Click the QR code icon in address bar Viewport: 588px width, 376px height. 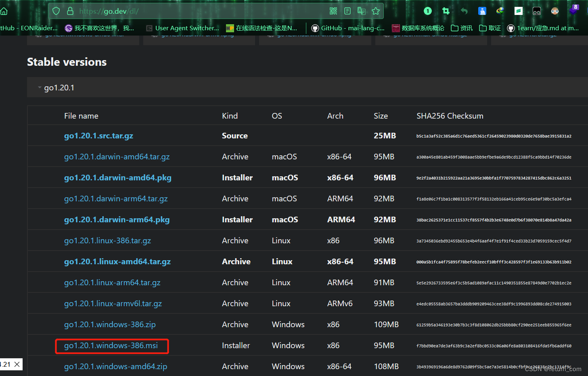333,11
